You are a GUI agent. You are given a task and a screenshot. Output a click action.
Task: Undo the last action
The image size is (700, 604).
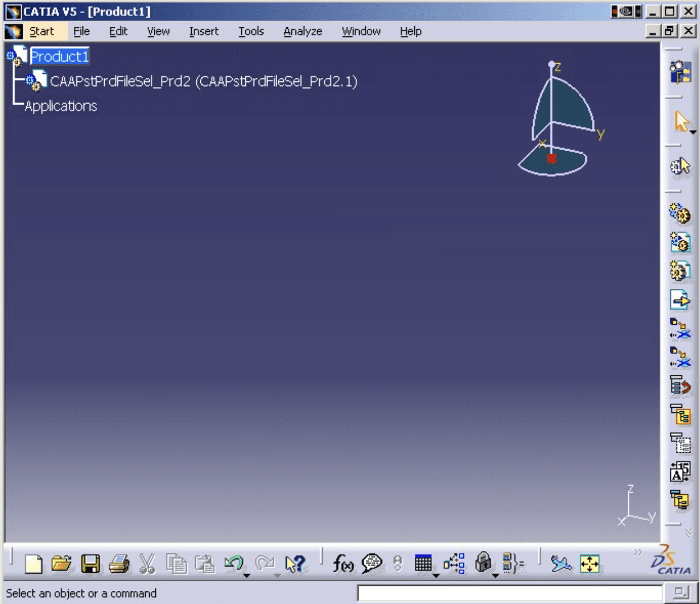(233, 563)
